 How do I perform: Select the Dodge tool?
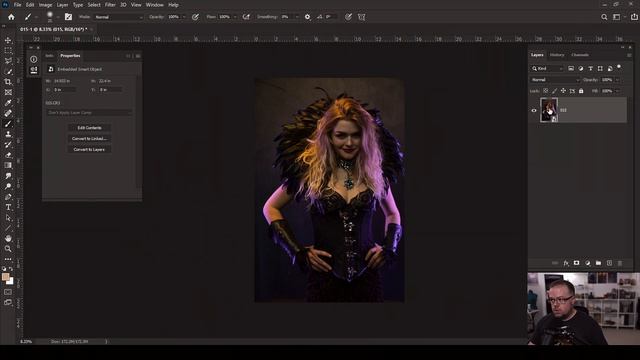[8, 186]
